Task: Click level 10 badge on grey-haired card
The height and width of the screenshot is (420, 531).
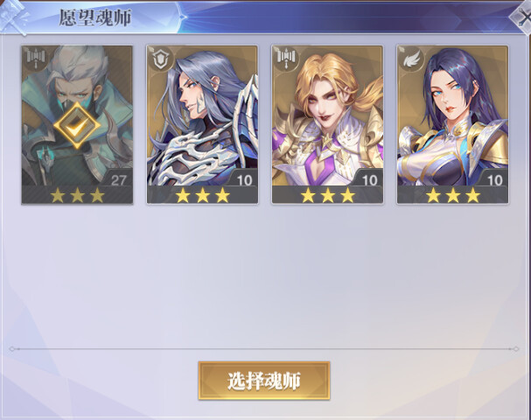Action: click(x=244, y=180)
